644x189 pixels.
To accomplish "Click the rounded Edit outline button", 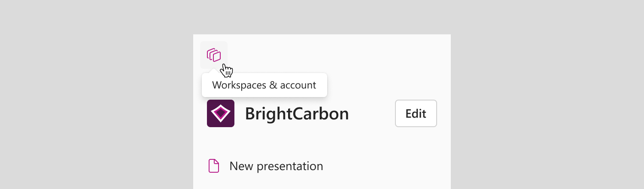I will click(416, 113).
